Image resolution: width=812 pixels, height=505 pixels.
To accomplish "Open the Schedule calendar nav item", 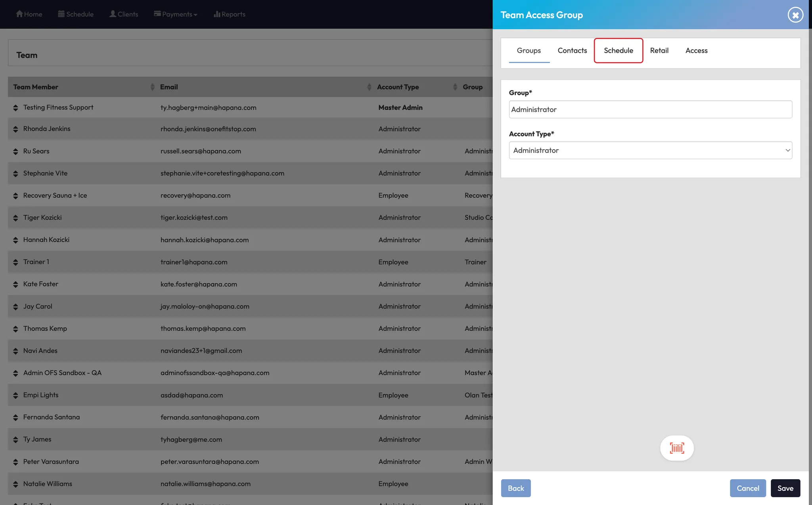I will (76, 14).
